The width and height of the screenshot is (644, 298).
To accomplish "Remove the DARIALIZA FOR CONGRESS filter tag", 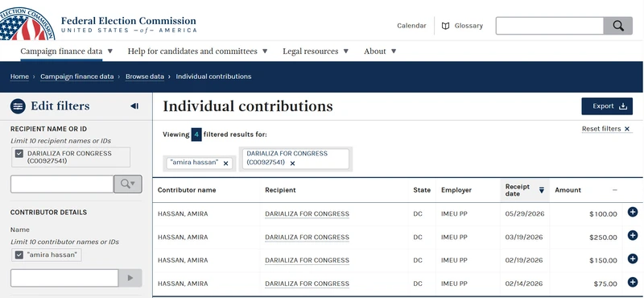I will (x=292, y=163).
